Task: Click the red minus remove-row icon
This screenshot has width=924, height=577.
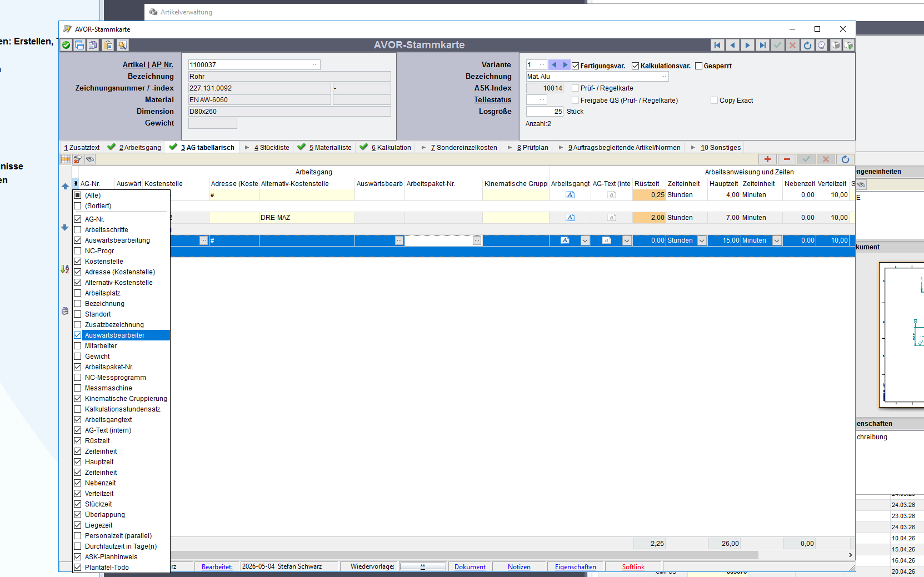Action: click(x=787, y=159)
